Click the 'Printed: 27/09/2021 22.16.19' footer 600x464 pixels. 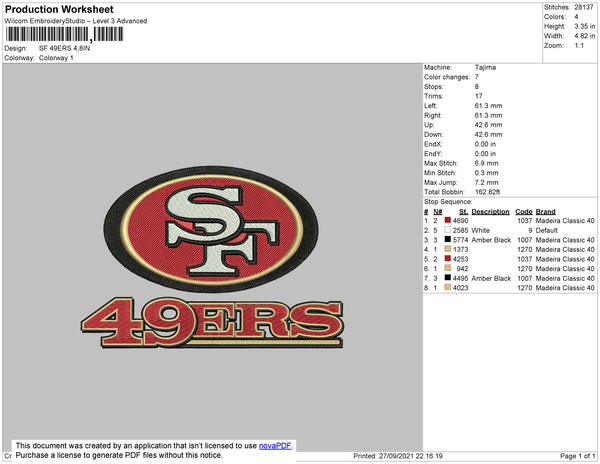click(x=398, y=456)
